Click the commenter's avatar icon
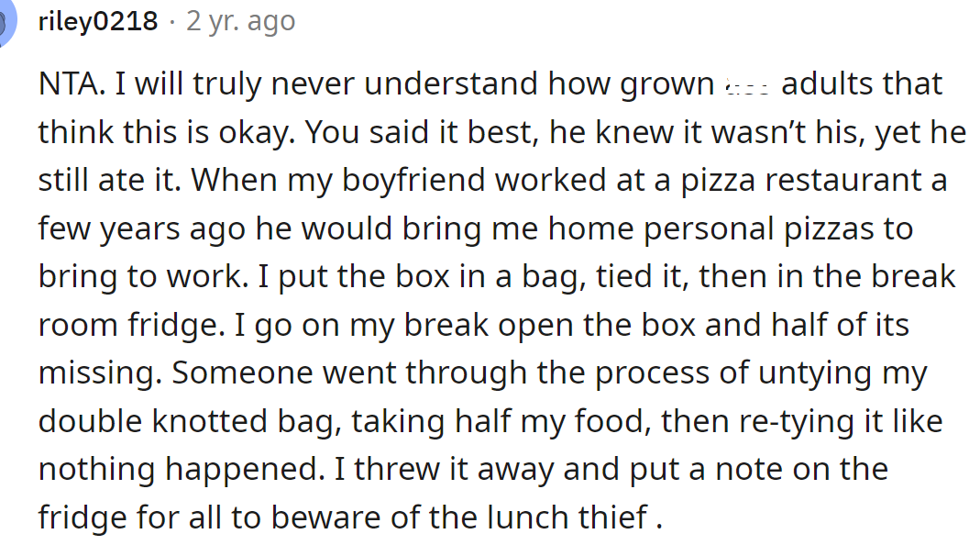Image resolution: width=980 pixels, height=545 pixels. click(x=6, y=22)
